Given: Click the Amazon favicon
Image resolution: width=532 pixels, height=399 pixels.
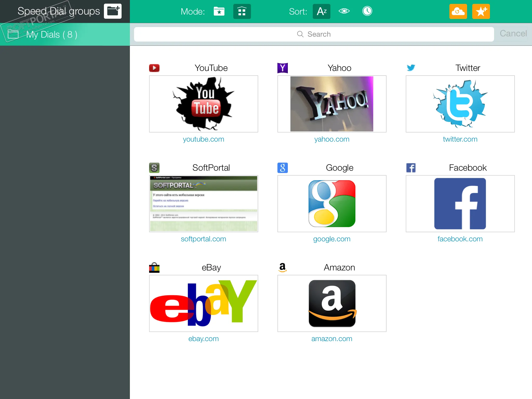Looking at the screenshot, I should coord(283,268).
